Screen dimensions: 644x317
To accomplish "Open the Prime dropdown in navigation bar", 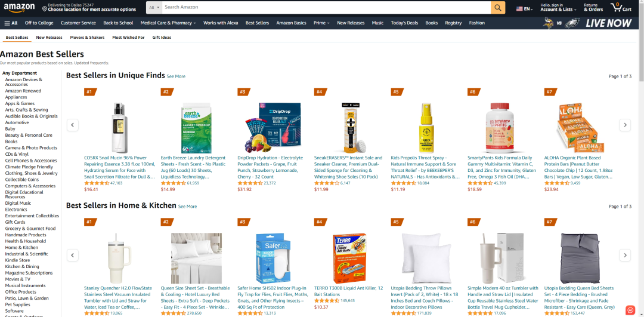I will coord(321,23).
